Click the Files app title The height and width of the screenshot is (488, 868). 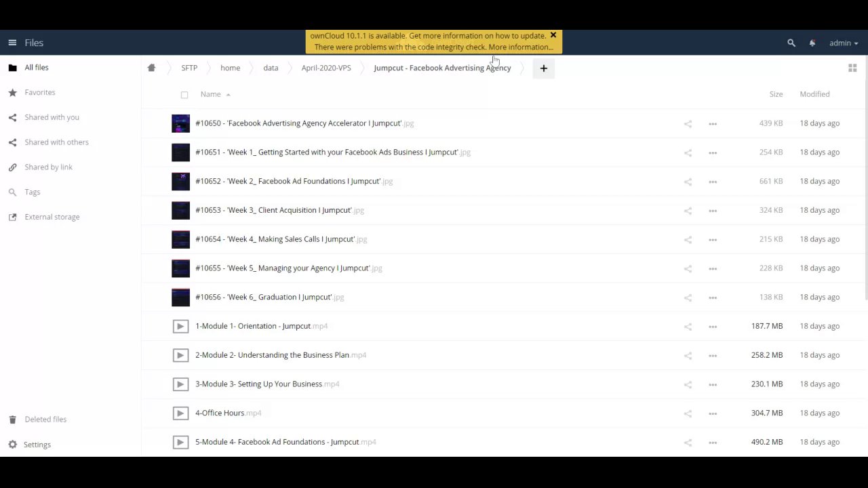pos(34,43)
